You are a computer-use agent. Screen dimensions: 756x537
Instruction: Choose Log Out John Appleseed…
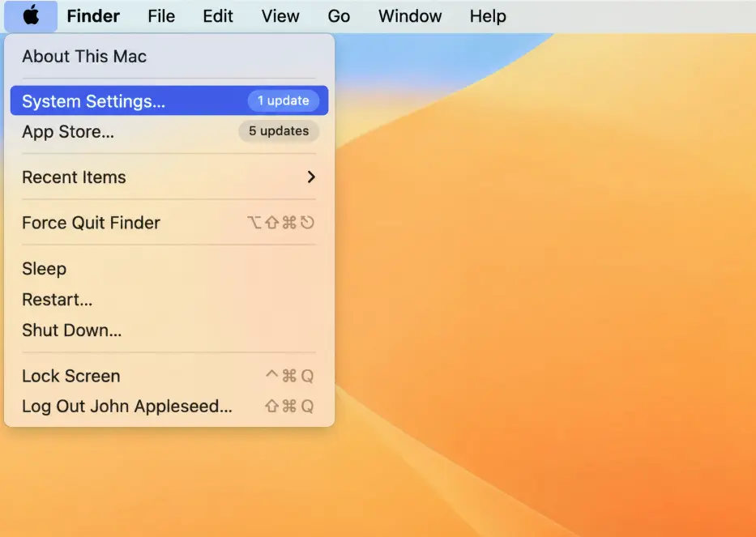(169, 407)
